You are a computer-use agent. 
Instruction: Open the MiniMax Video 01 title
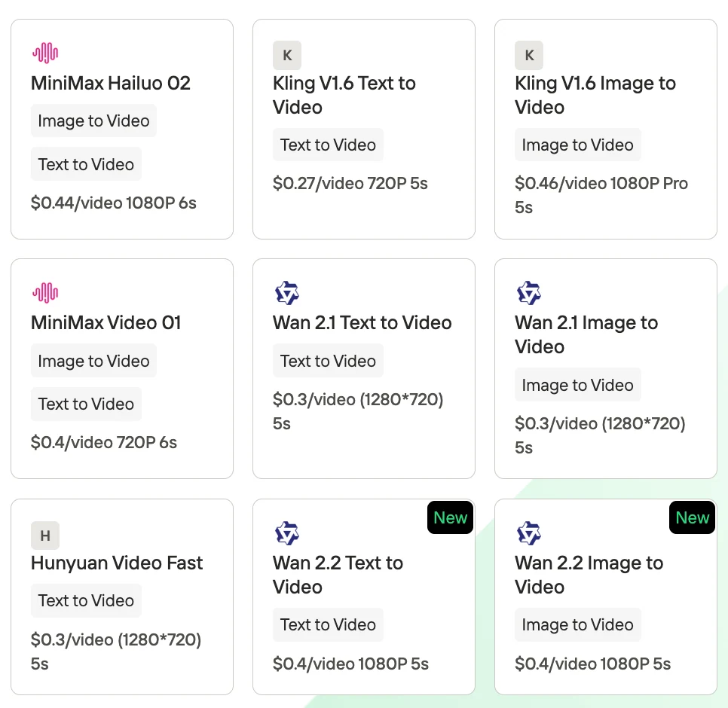106,323
